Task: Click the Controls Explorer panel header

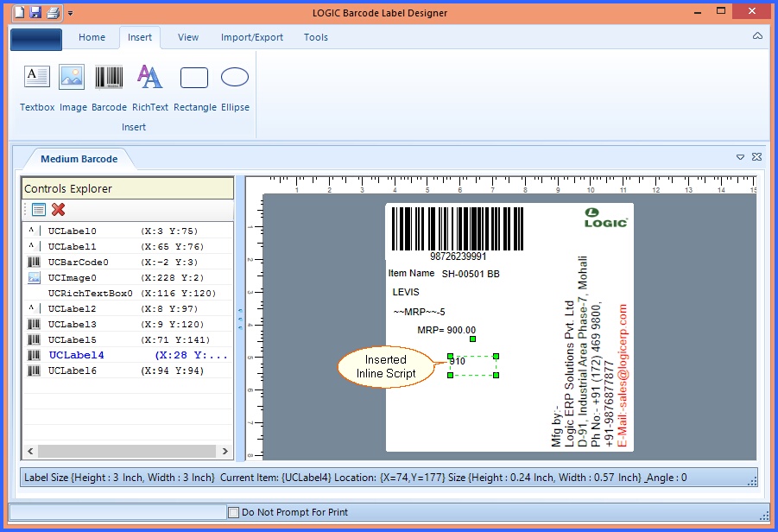Action: 128,188
